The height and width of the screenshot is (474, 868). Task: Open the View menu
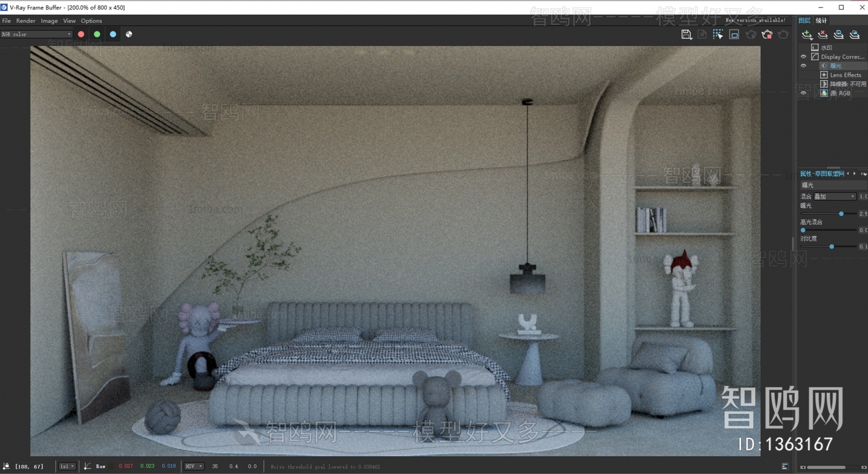(69, 21)
